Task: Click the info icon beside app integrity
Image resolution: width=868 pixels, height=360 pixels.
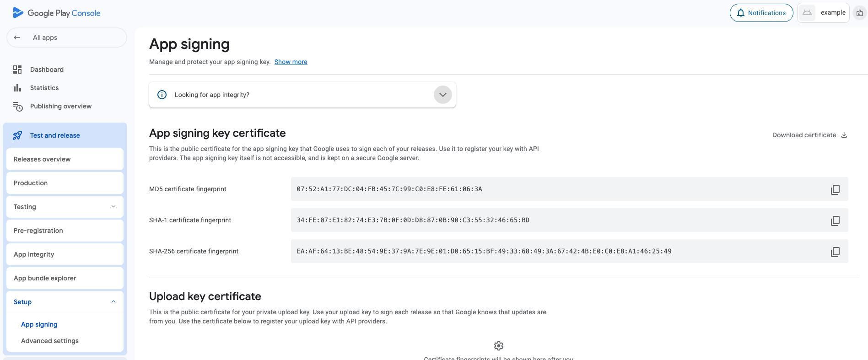Action: click(162, 95)
